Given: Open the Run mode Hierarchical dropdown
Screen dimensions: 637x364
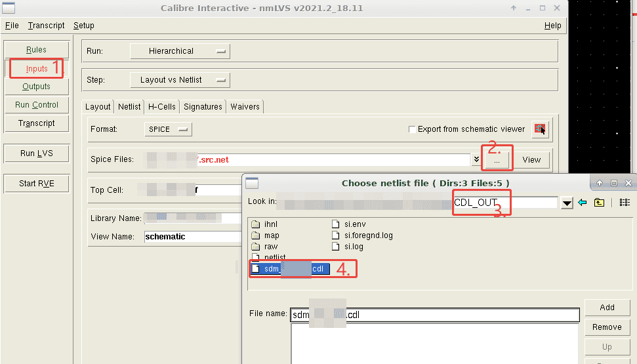Looking at the screenshot, I should (x=179, y=51).
